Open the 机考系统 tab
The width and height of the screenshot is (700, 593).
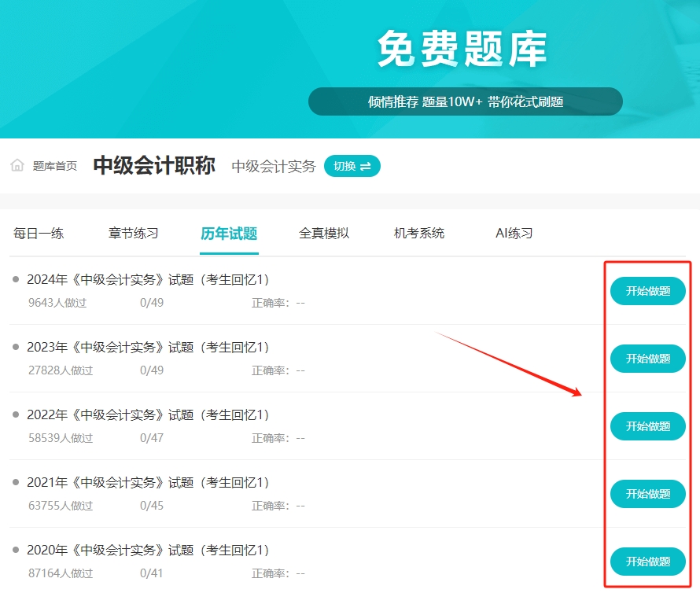click(x=419, y=234)
